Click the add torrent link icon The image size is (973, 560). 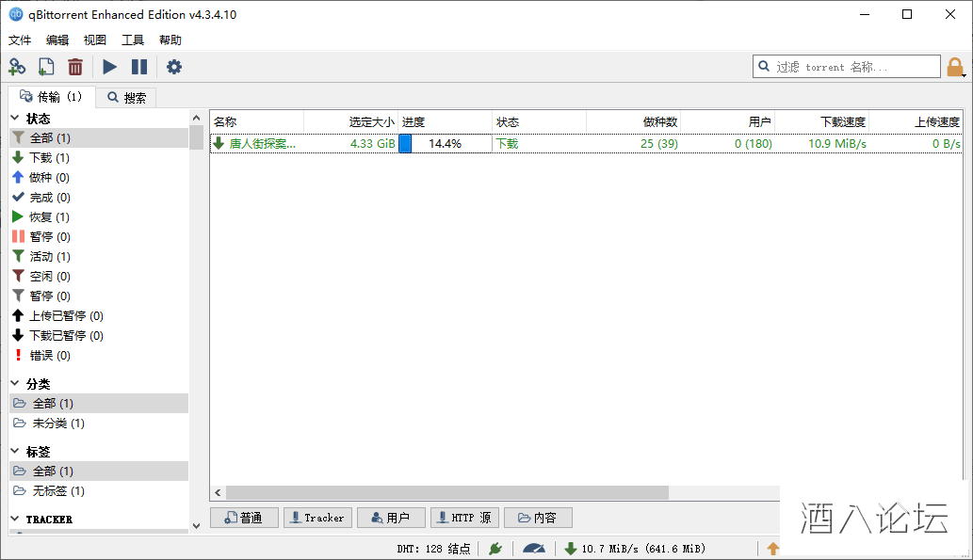coord(17,67)
